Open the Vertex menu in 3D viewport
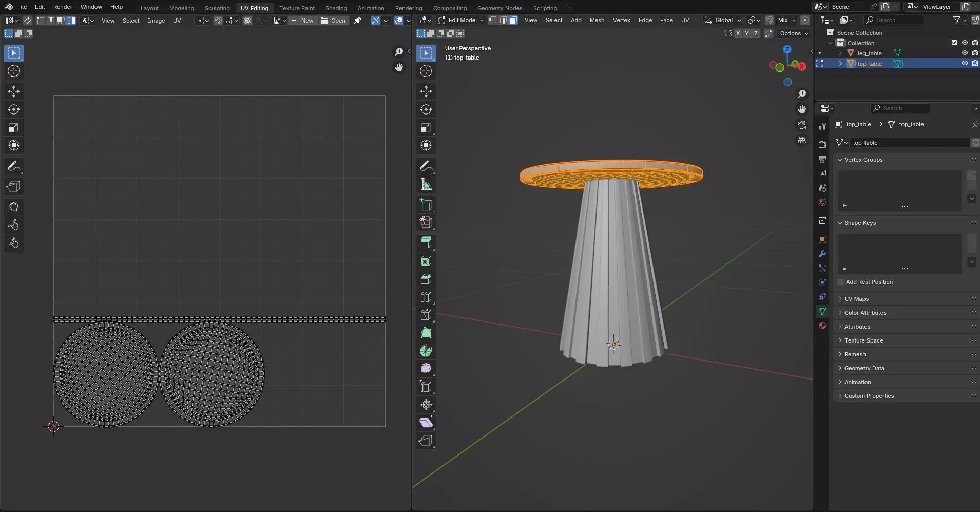This screenshot has width=980, height=512. 621,20
